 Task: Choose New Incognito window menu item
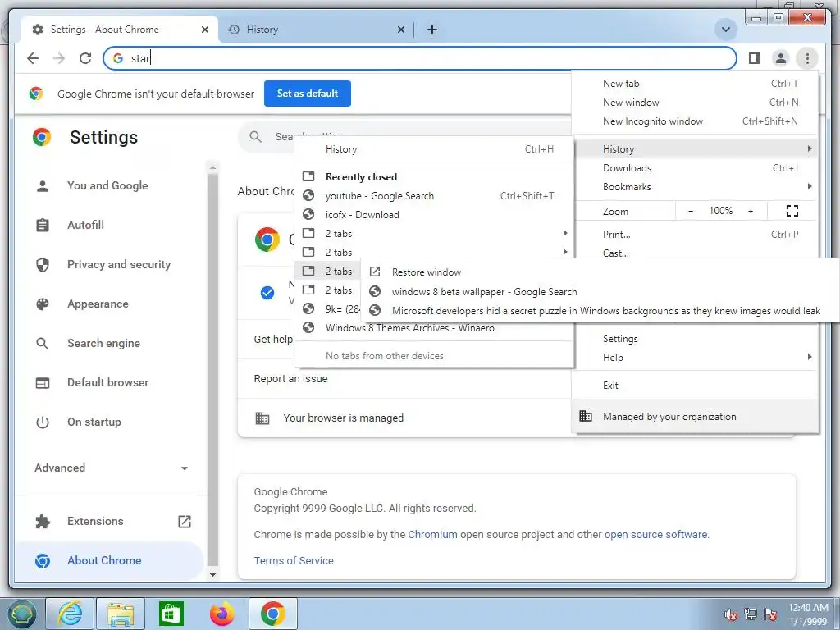tap(695, 121)
